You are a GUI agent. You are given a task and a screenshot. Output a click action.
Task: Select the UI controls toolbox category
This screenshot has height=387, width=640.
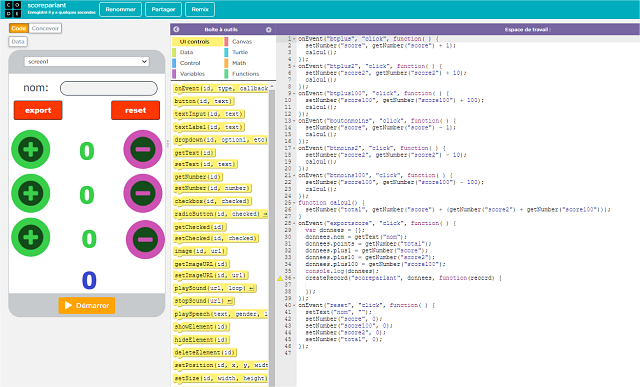197,42
